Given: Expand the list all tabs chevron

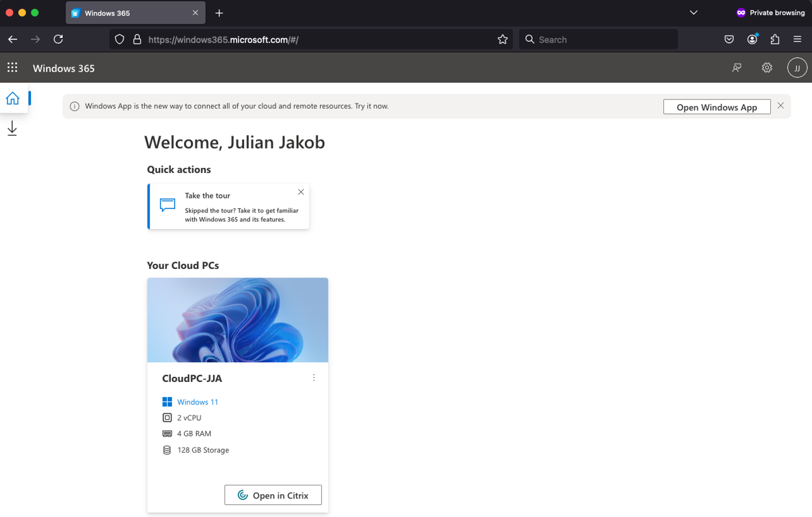Looking at the screenshot, I should click(x=694, y=13).
